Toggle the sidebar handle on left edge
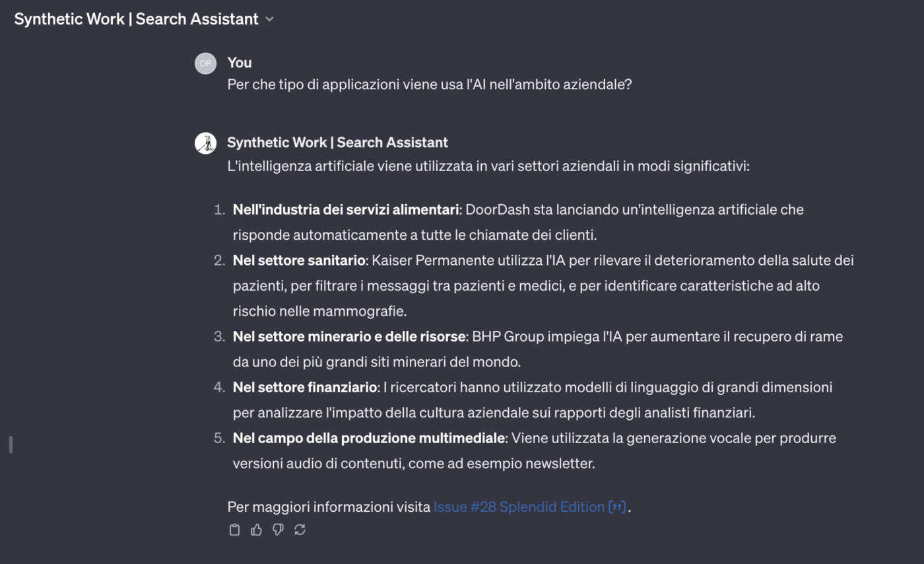924x564 pixels. (x=11, y=444)
